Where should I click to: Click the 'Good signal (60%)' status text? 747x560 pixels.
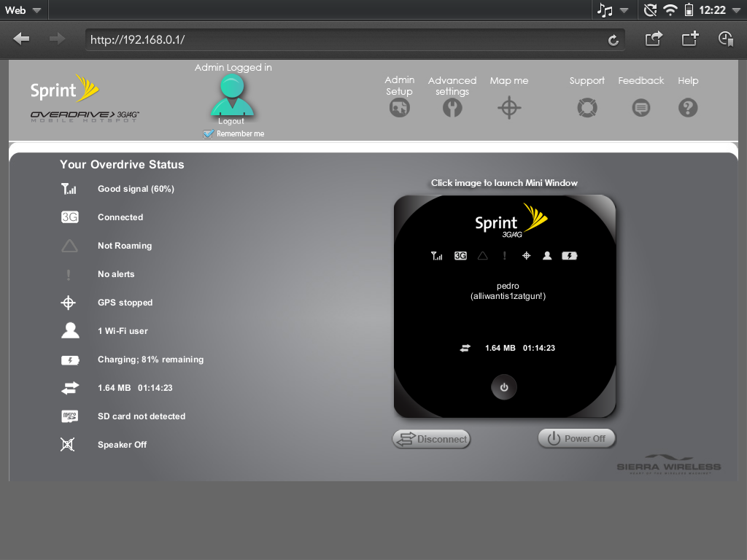point(136,189)
